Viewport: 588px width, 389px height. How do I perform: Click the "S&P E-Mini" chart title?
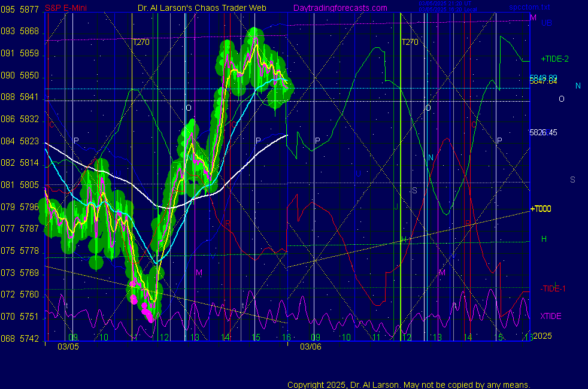66,8
